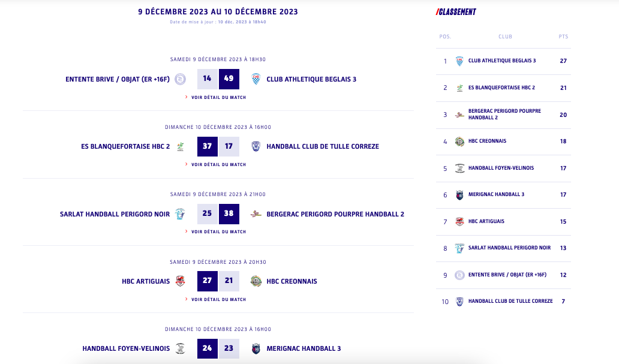Viewport: 619px width, 364px height.
Task: Click Sarlat Handball Perigord Noir logo in match list
Action: [180, 214]
